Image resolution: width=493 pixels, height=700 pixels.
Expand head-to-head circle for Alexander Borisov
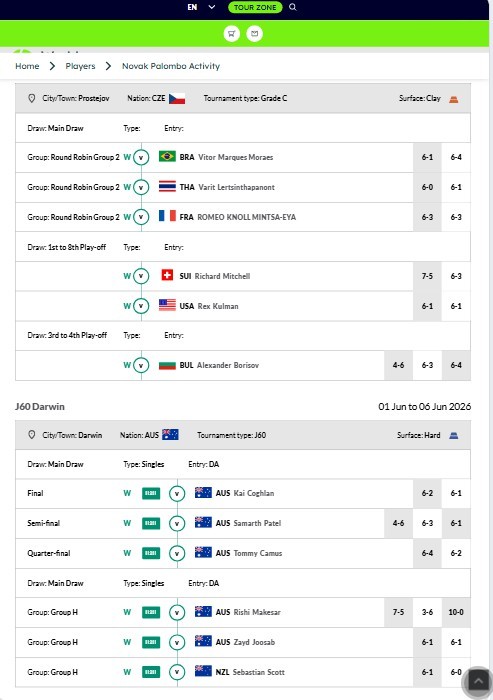click(x=141, y=365)
